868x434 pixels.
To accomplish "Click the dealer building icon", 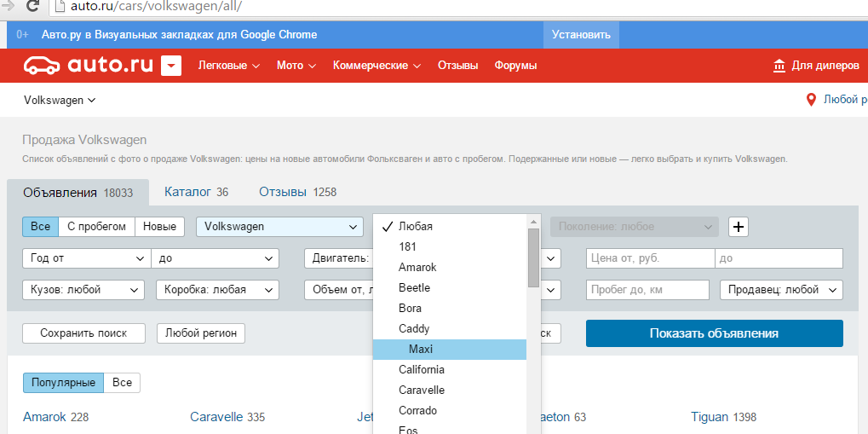I will 779,66.
